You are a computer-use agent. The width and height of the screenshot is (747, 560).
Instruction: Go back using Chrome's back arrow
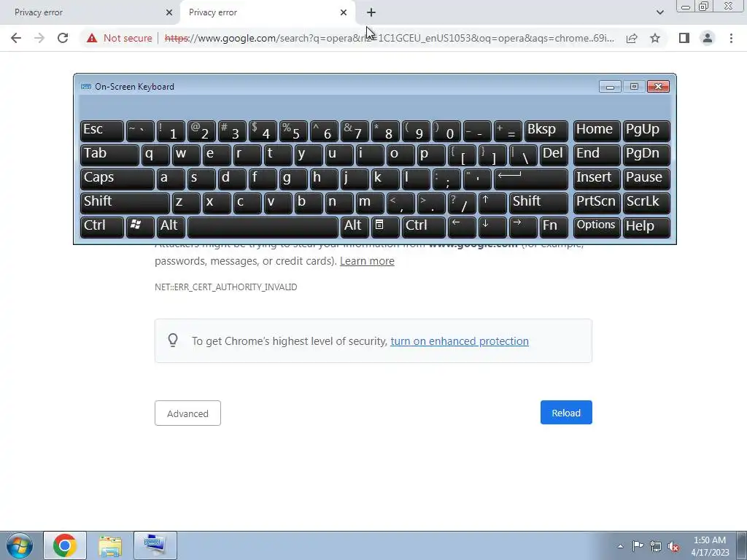click(x=16, y=38)
